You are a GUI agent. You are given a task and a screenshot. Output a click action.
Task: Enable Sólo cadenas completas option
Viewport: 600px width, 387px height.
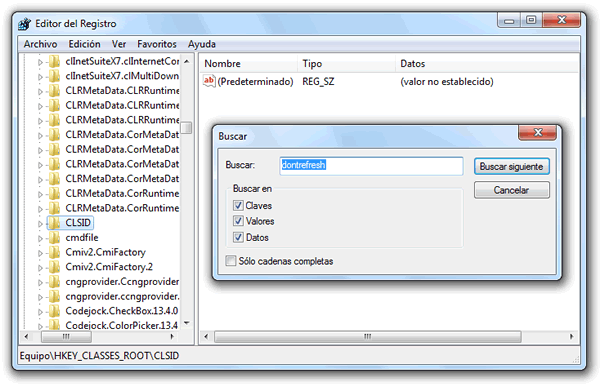231,261
